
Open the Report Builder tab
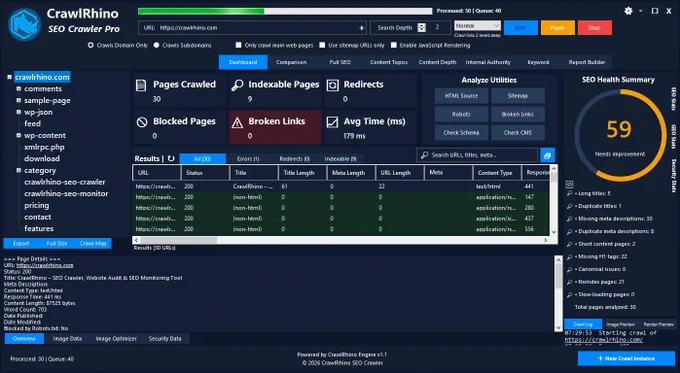pyautogui.click(x=587, y=62)
